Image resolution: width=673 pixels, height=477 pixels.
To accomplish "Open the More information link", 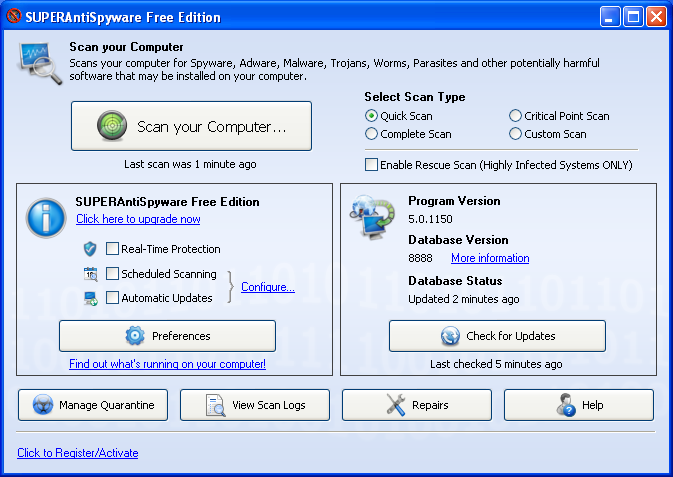I will coord(490,258).
